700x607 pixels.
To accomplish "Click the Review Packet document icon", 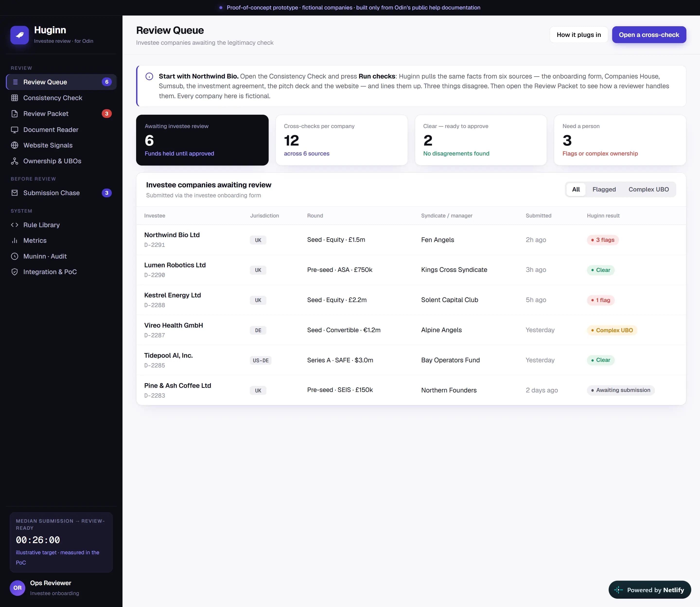I will pos(15,114).
